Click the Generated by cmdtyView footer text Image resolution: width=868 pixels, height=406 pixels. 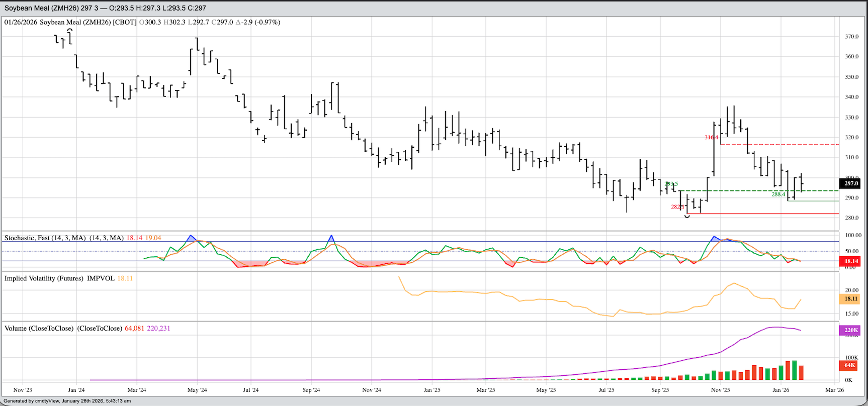[67, 401]
